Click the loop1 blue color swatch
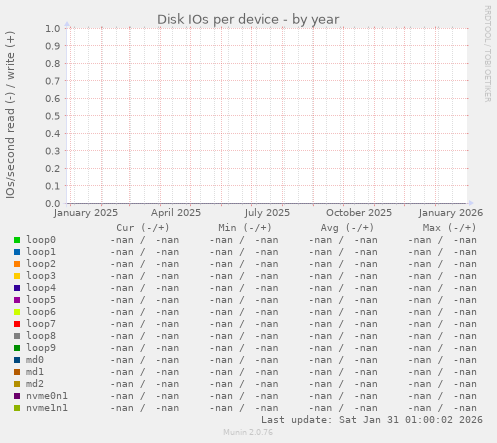This screenshot has width=497, height=443. pyautogui.click(x=17, y=252)
